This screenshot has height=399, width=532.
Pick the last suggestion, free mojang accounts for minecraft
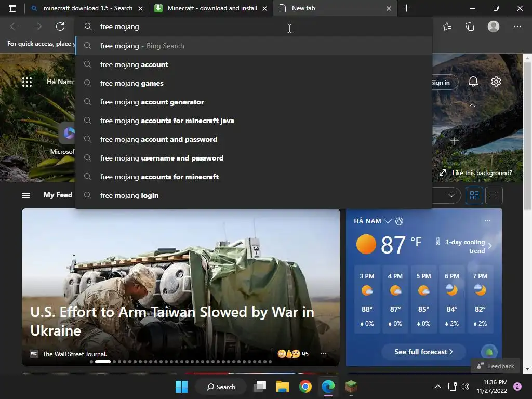(x=254, y=177)
